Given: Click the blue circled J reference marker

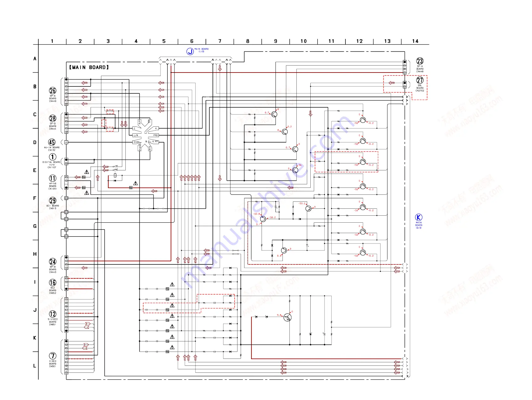Looking at the screenshot, I should pos(190,51).
